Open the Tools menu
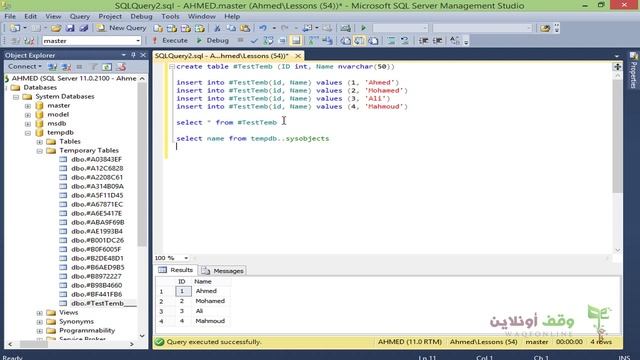This screenshot has height=360, width=640. pos(170,16)
